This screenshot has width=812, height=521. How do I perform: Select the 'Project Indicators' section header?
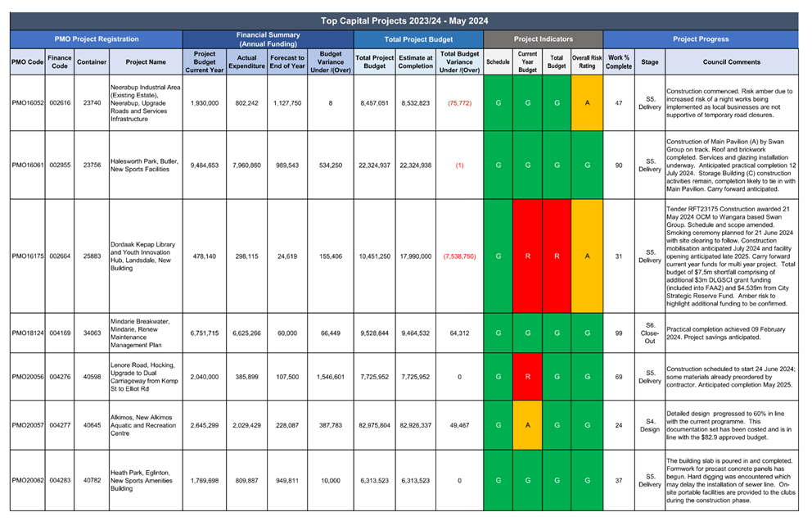(544, 39)
